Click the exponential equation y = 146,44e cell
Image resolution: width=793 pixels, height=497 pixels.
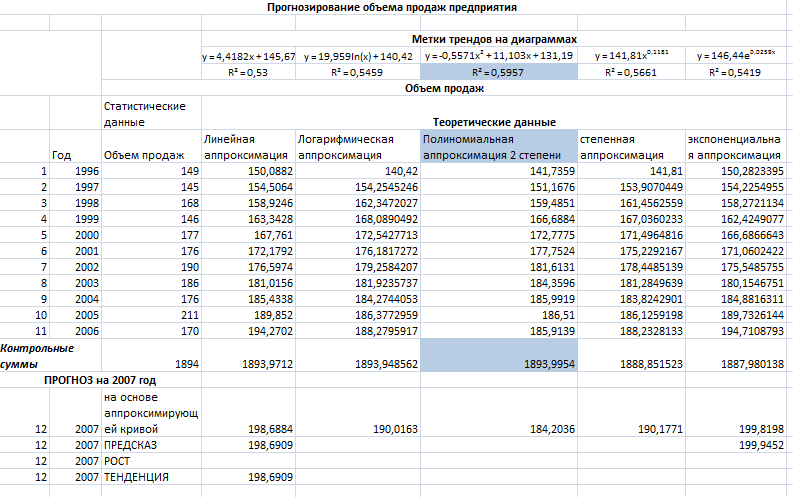pos(735,55)
